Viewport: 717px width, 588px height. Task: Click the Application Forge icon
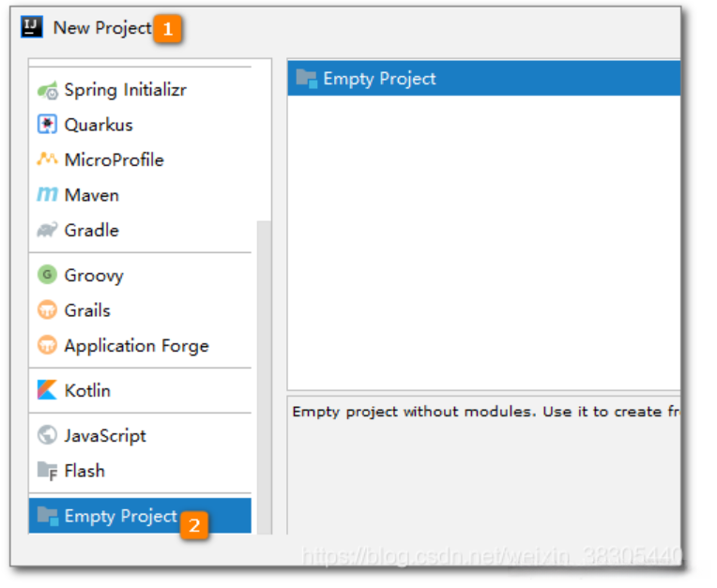(x=47, y=345)
